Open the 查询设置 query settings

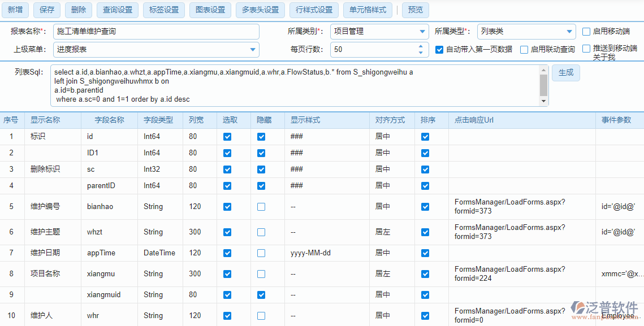tap(119, 10)
